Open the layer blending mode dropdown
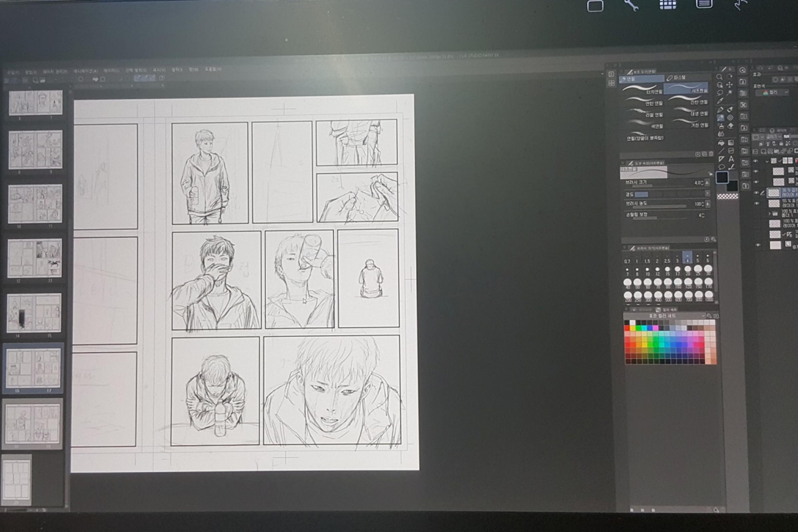 pyautogui.click(x=774, y=137)
